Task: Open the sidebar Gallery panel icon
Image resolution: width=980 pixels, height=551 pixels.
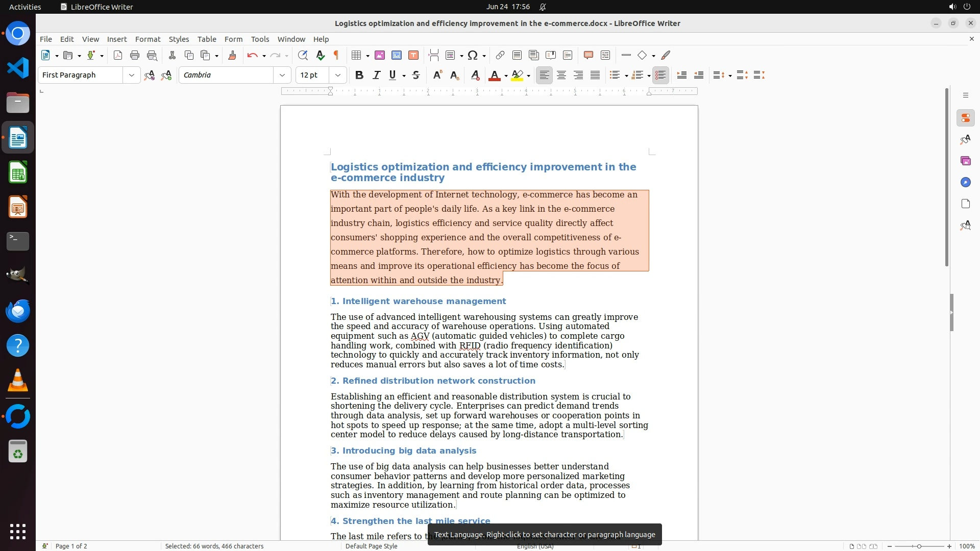Action: (965, 161)
